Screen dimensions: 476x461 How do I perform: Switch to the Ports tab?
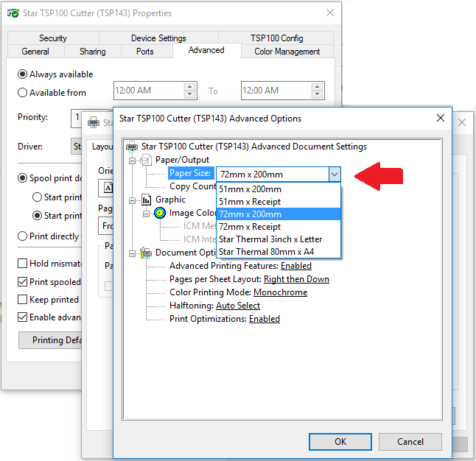tap(145, 52)
